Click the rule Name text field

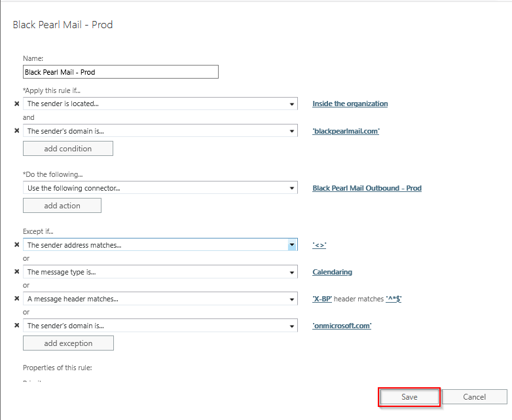[120, 72]
